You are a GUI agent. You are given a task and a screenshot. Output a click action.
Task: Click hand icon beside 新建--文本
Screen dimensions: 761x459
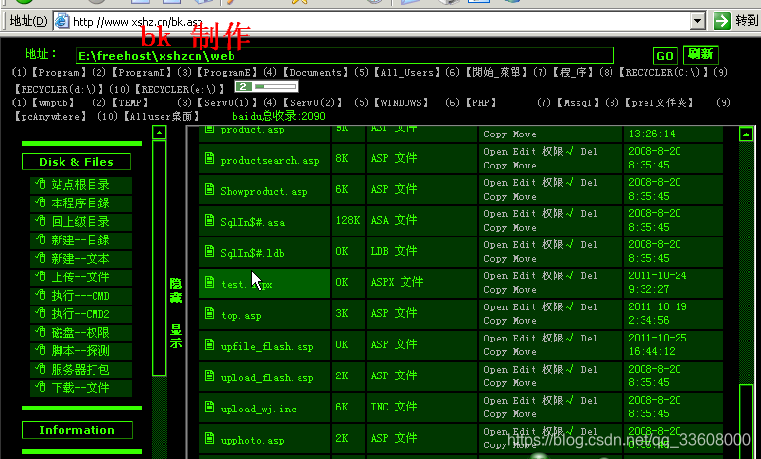coord(40,258)
